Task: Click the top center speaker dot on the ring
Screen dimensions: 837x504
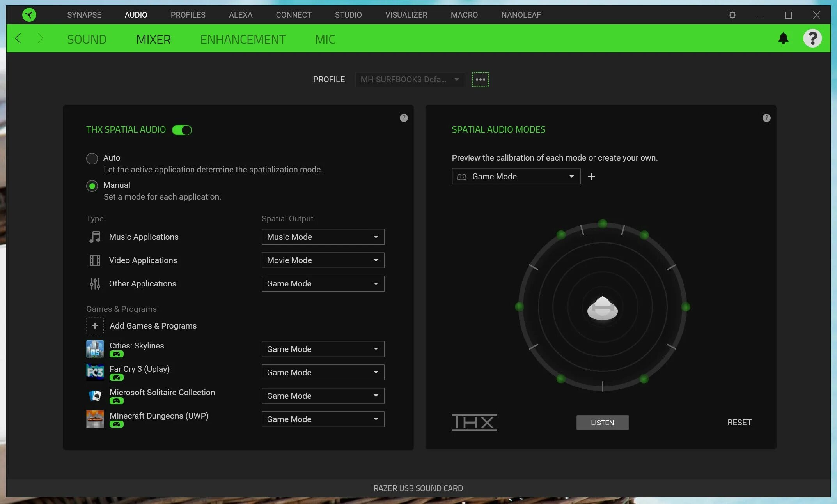Action: coord(603,223)
